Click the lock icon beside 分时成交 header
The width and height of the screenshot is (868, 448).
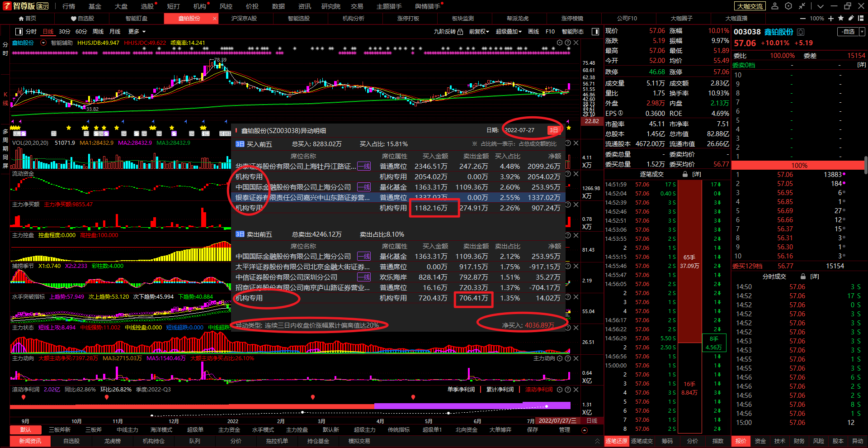pyautogui.click(x=803, y=276)
